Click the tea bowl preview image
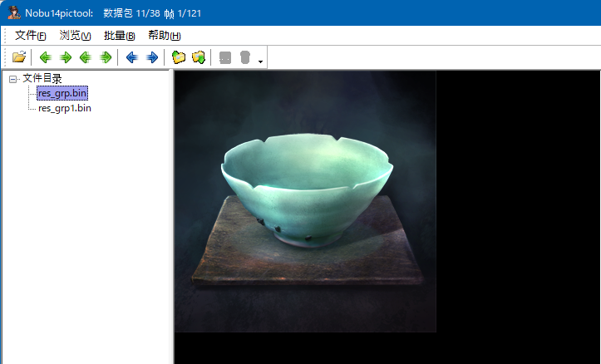The height and width of the screenshot is (364, 601). pyautogui.click(x=305, y=201)
